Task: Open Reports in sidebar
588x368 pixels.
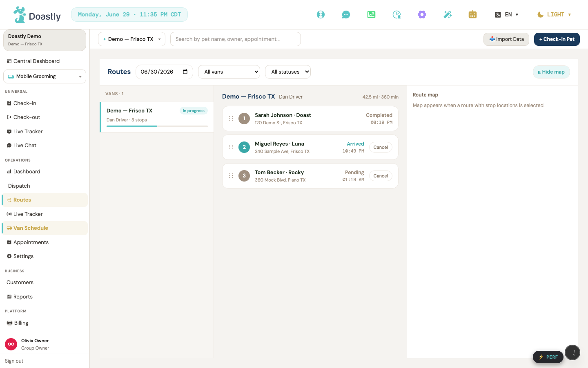Action: click(x=45, y=297)
